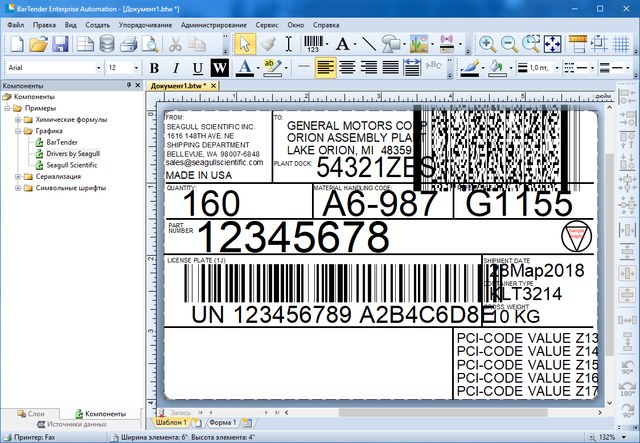Screen dimensions: 640x443
Task: Print the label using the printer icon
Action: tap(129, 44)
